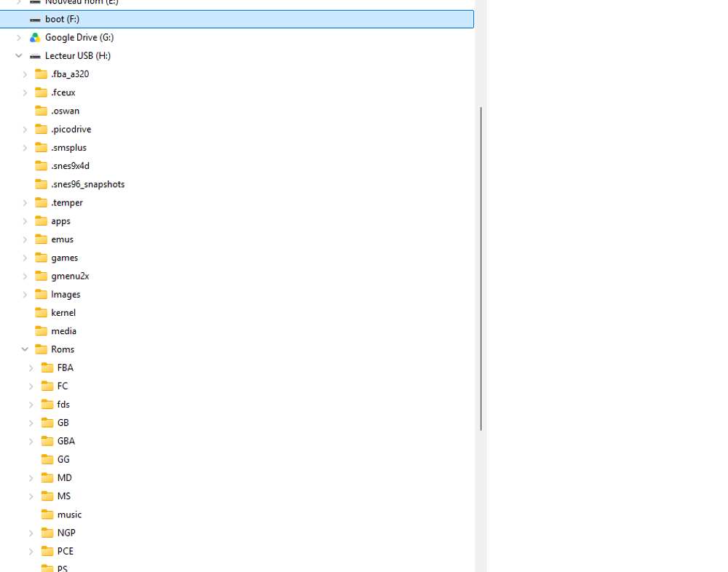Expand the Images folder
The height and width of the screenshot is (572, 728).
pyautogui.click(x=25, y=295)
